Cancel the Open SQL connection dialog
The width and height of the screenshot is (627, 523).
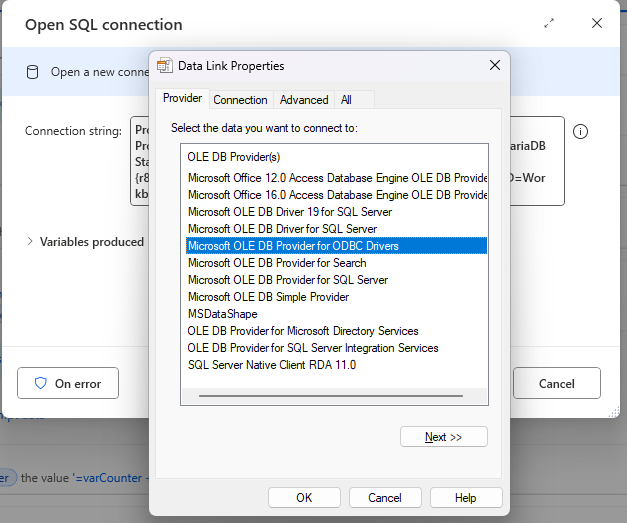[x=556, y=383]
